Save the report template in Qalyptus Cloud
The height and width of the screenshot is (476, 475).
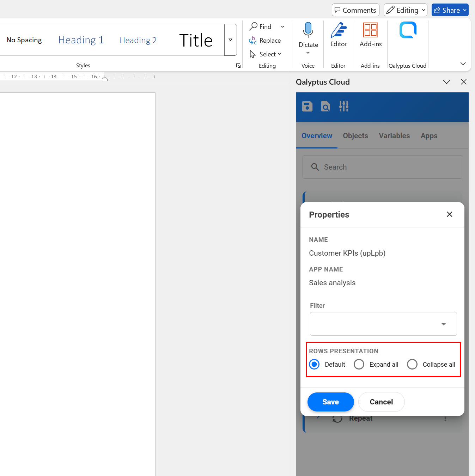307,106
